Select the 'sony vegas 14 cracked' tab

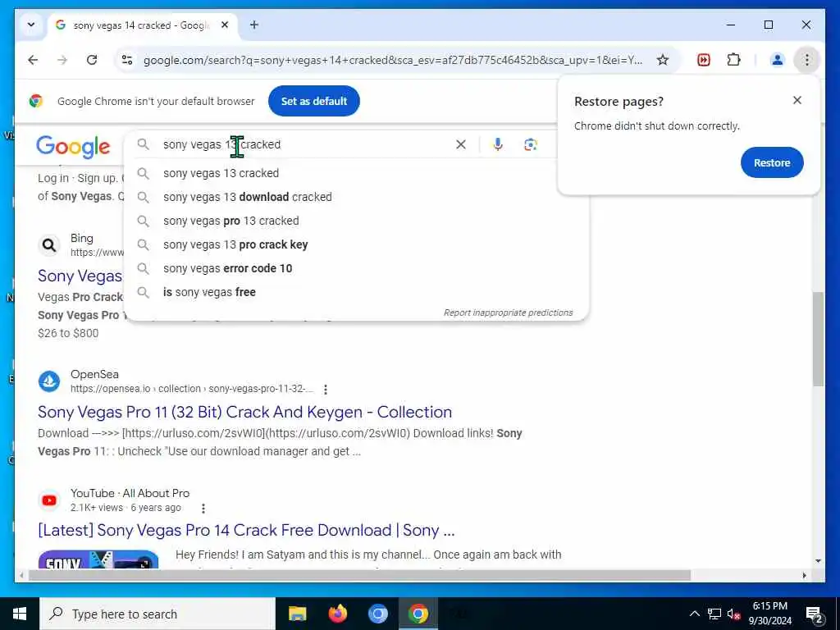tap(141, 25)
